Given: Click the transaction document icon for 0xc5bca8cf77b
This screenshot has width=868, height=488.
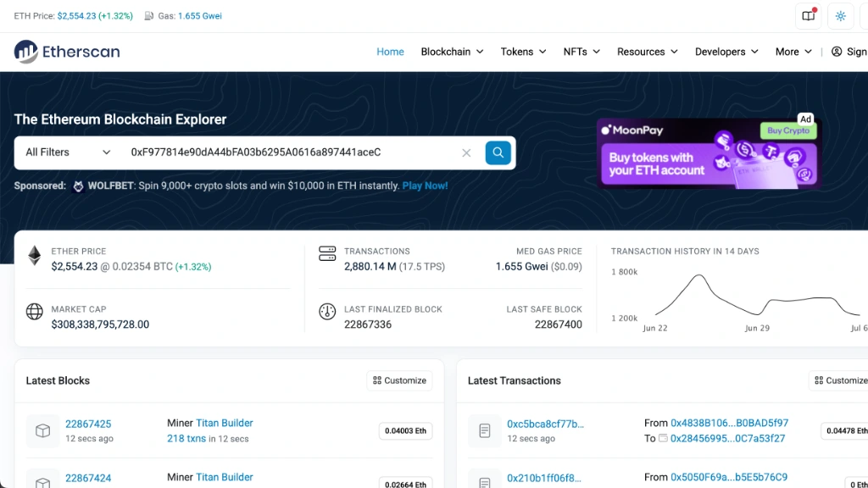Looking at the screenshot, I should [x=484, y=430].
